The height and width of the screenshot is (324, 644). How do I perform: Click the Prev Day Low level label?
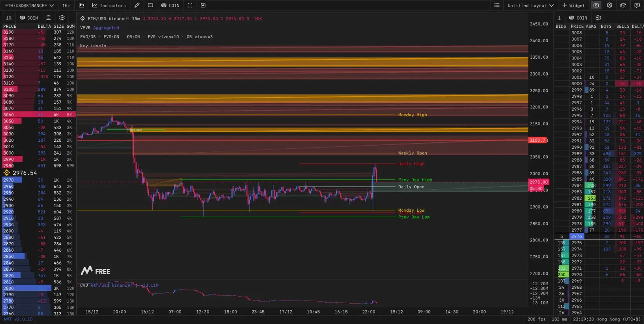coord(414,217)
